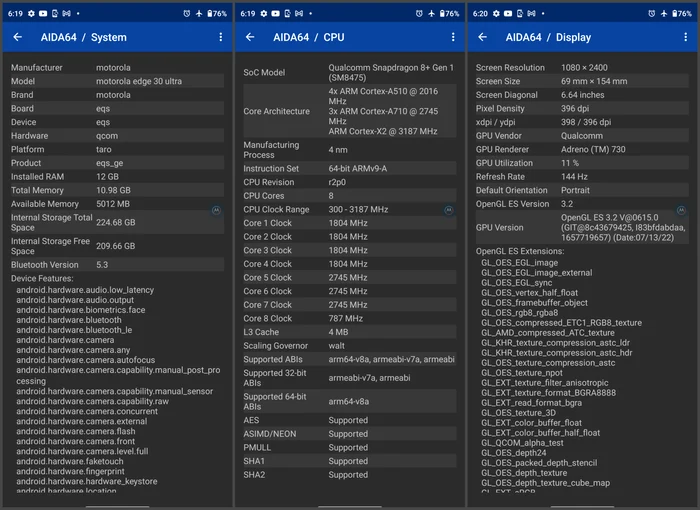Select the Bluetooth Version row showing 5.3

(117, 265)
